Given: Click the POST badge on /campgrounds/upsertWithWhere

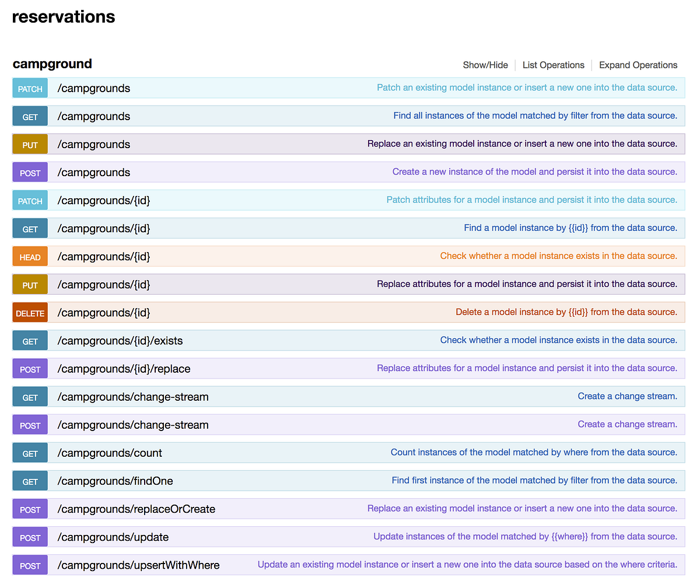Looking at the screenshot, I should click(30, 565).
